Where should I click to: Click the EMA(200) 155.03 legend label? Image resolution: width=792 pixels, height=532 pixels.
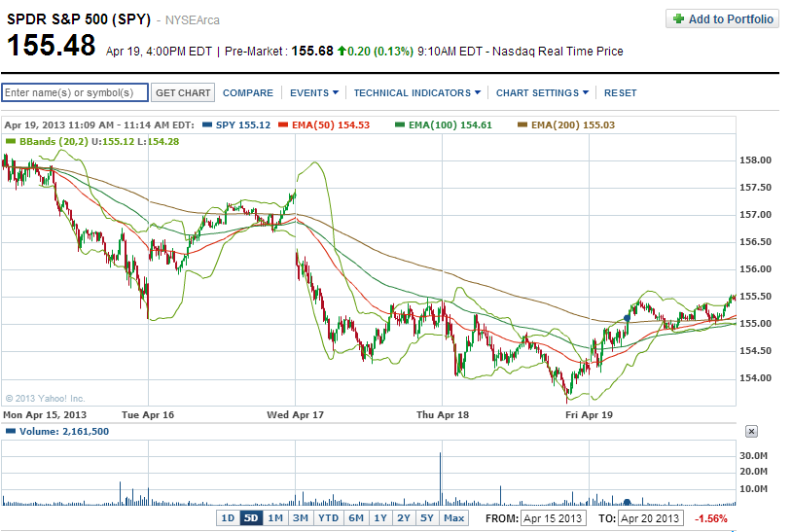pos(573,125)
